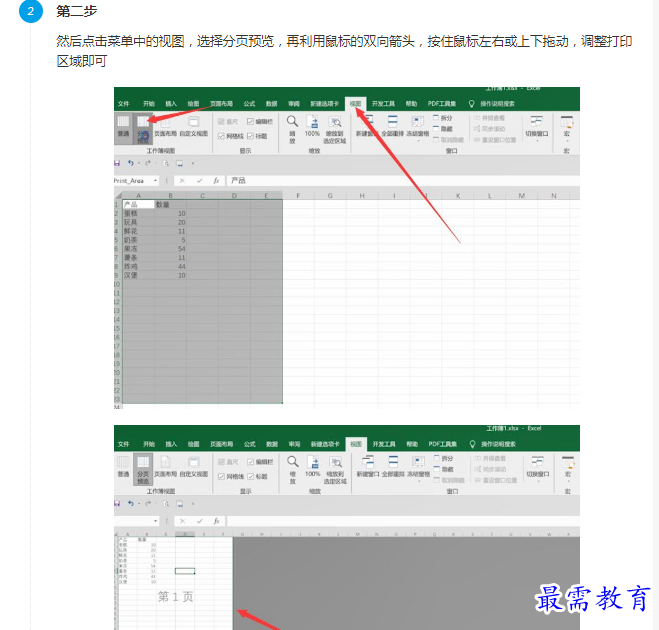The height and width of the screenshot is (630, 659).
Task: Open customize quick access arrow in lower Excel
Action: (193, 503)
